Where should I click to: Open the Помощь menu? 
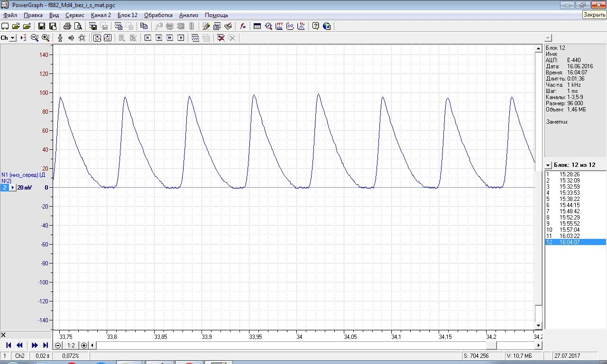(216, 15)
